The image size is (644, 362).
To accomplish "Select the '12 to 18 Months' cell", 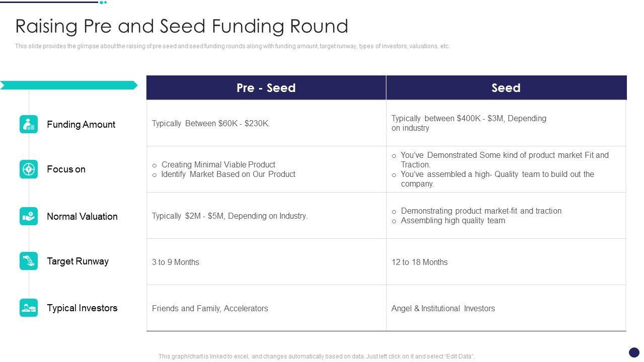I will 420,262.
